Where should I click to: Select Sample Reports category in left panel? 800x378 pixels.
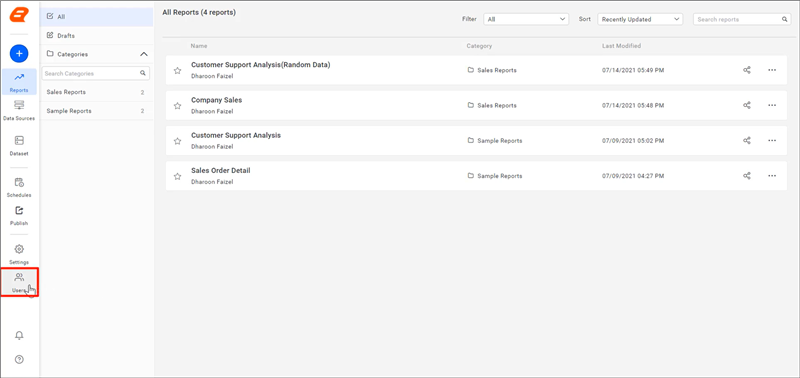[x=96, y=111]
